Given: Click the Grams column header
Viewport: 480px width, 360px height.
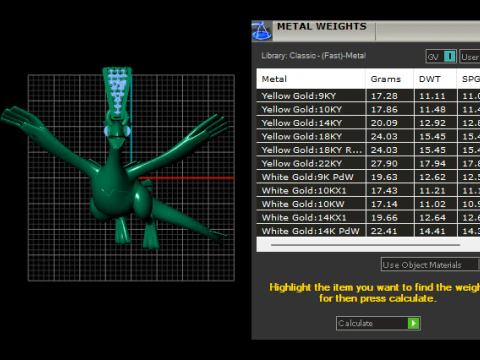Looking at the screenshot, I should click(x=389, y=79).
